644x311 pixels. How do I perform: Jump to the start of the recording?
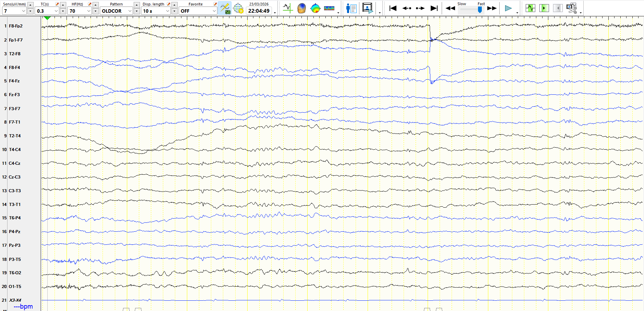[x=393, y=8]
